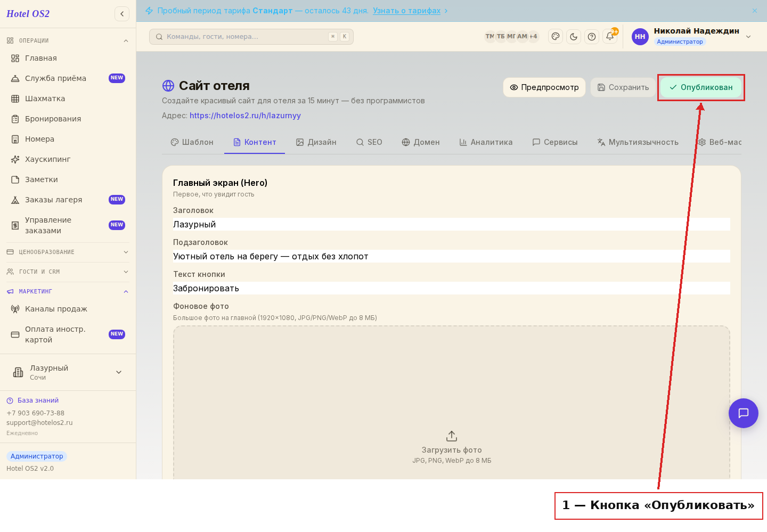Open Заметки page
This screenshot has height=532, width=767.
[68, 179]
